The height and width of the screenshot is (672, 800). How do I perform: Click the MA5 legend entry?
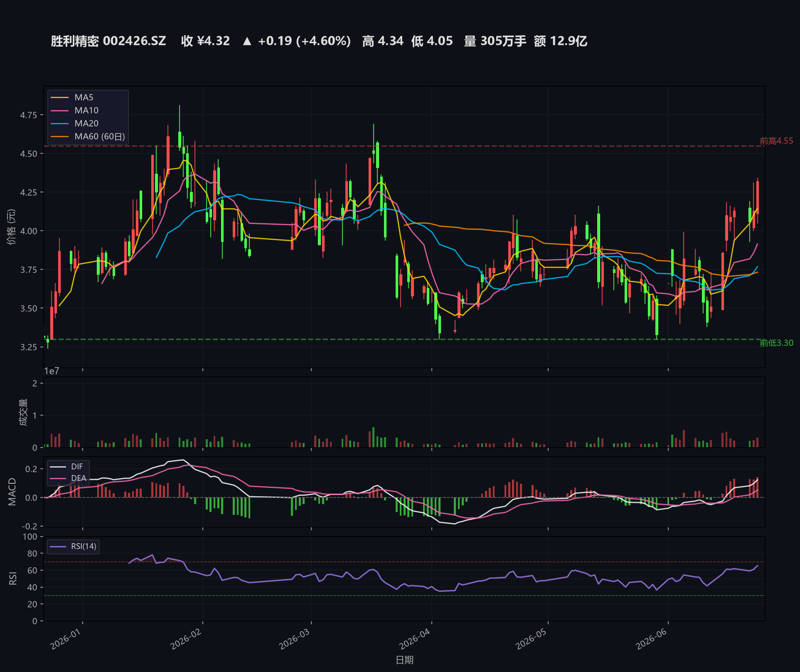[x=72, y=97]
